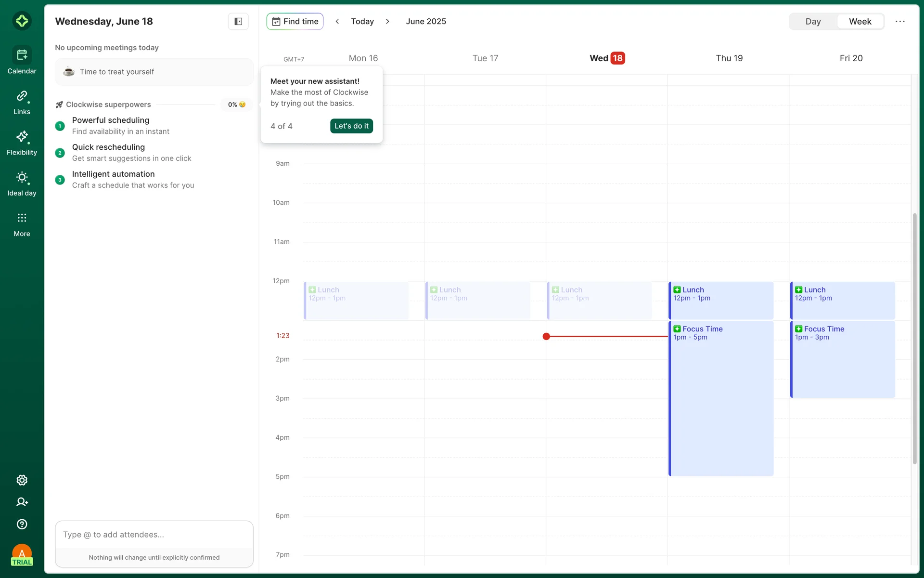Click the Find time button

(295, 21)
